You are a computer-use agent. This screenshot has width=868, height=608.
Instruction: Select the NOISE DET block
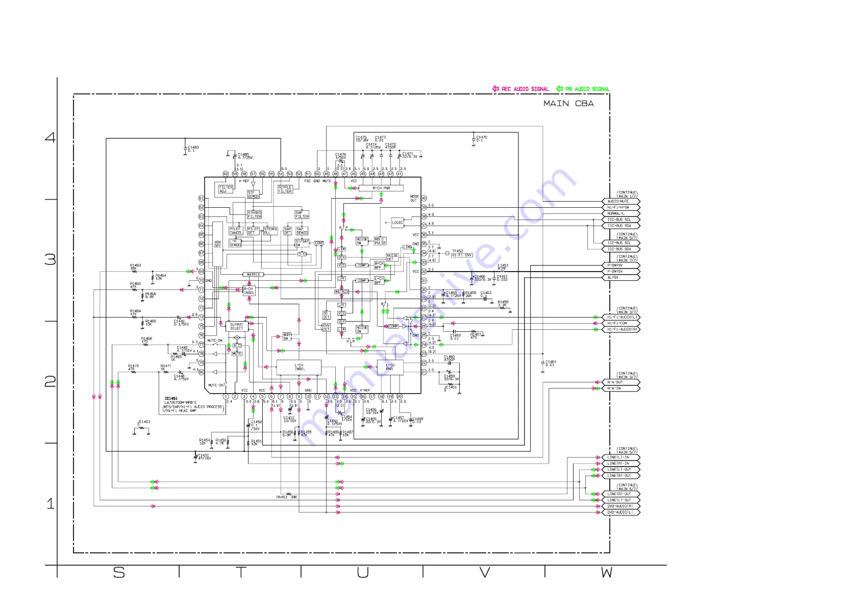coord(392,257)
